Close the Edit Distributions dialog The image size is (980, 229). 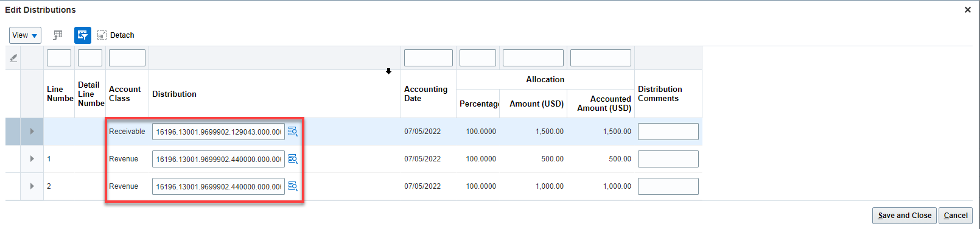coord(968,10)
